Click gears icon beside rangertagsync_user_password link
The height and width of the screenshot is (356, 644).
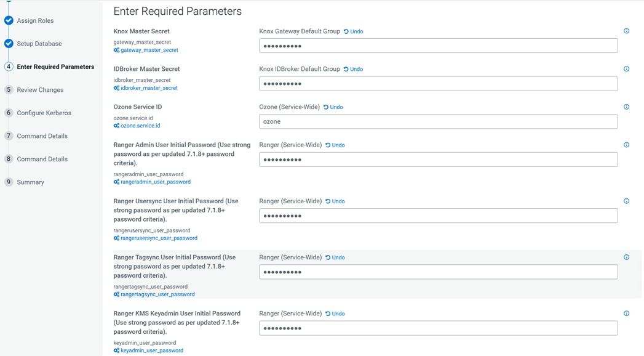pyautogui.click(x=116, y=294)
